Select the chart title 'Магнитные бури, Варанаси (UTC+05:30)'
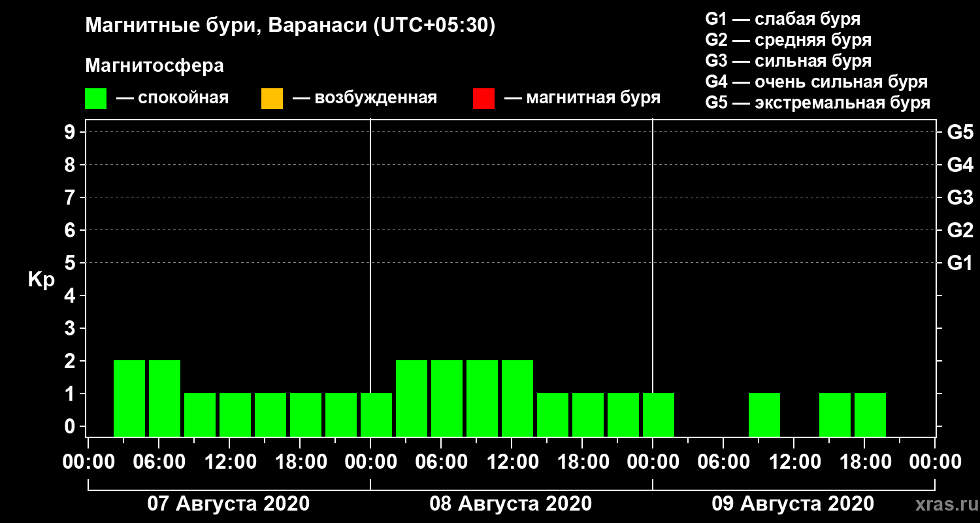Viewport: 980px width, 523px height. (x=290, y=26)
